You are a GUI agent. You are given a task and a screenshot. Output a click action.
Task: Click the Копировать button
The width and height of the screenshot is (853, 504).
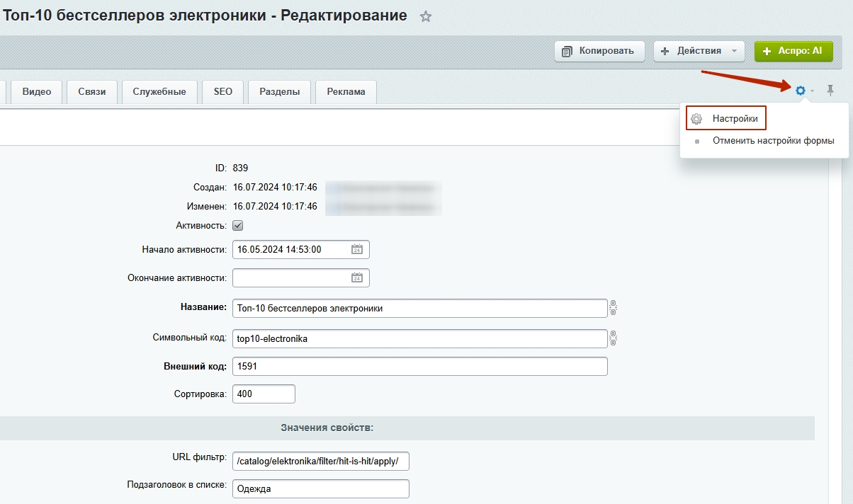click(599, 51)
